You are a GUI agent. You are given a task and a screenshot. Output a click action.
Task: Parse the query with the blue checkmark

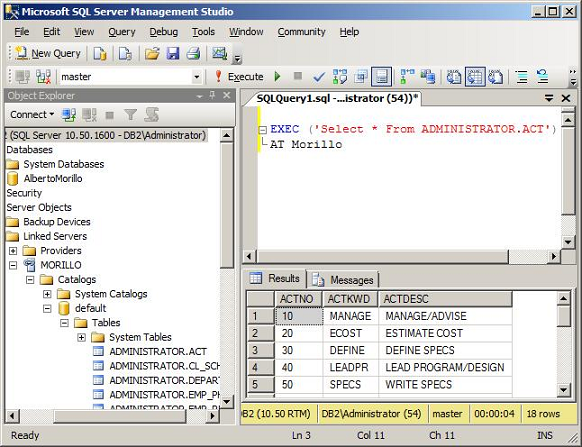319,77
